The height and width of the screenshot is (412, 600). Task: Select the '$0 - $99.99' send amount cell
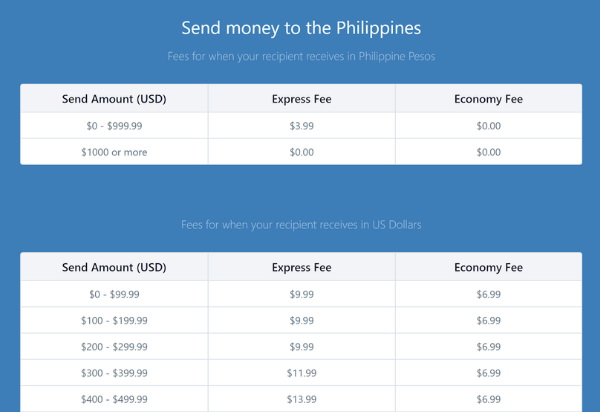[x=114, y=294]
